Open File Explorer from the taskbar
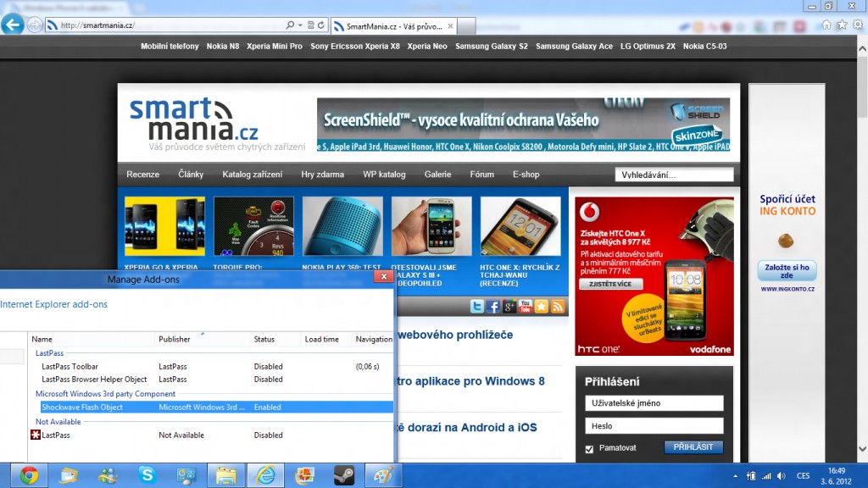Viewport: 868px width, 488px height. [x=225, y=475]
